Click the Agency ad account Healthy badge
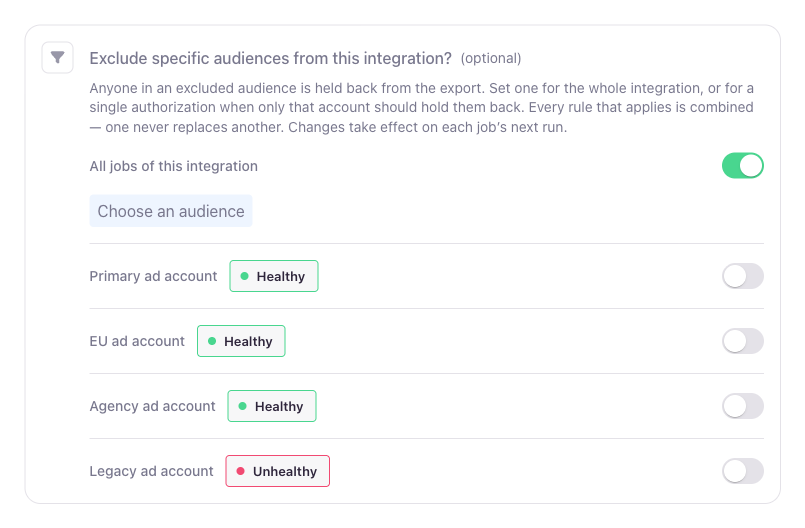Image resolution: width=805 pixels, height=528 pixels. click(x=272, y=406)
